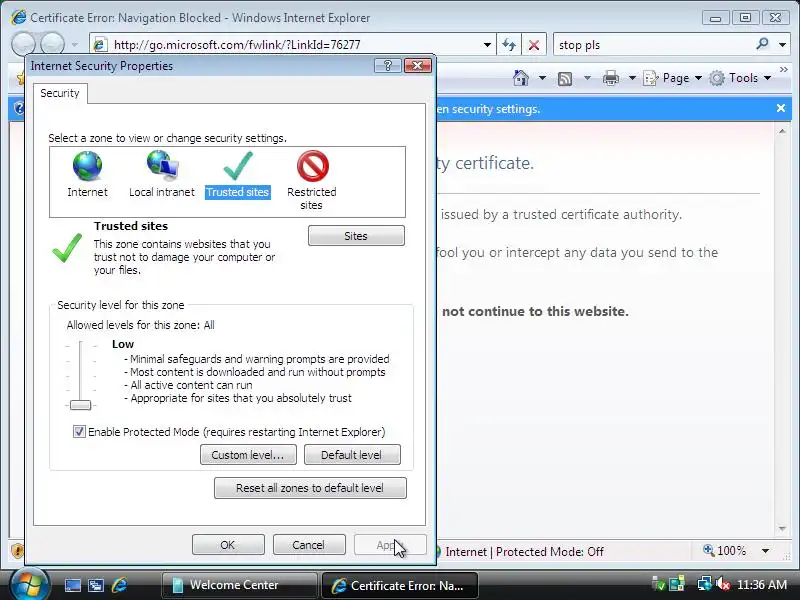Image resolution: width=800 pixels, height=600 pixels.
Task: Click the security level slider thumb
Action: (x=81, y=405)
